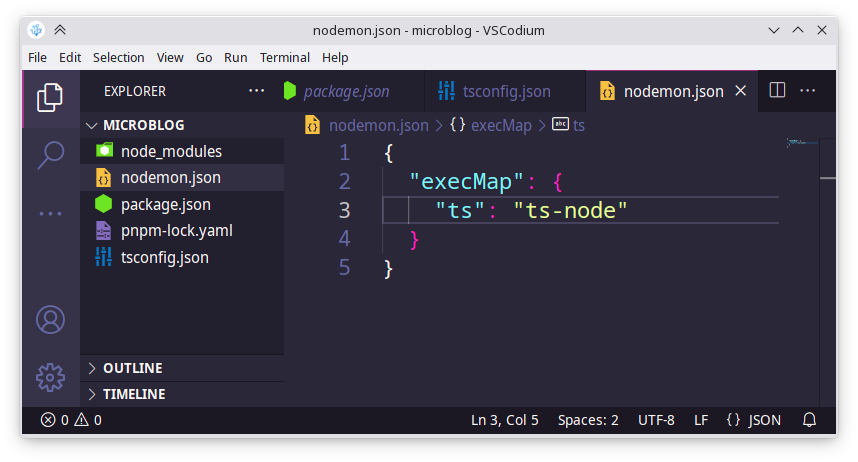This screenshot has height=462, width=858.
Task: Open the Go menu
Action: [x=204, y=57]
